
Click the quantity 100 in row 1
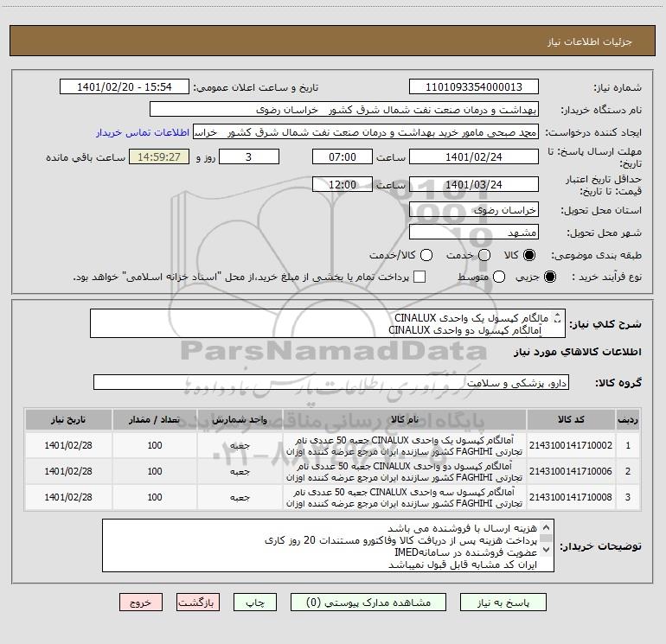tap(155, 445)
